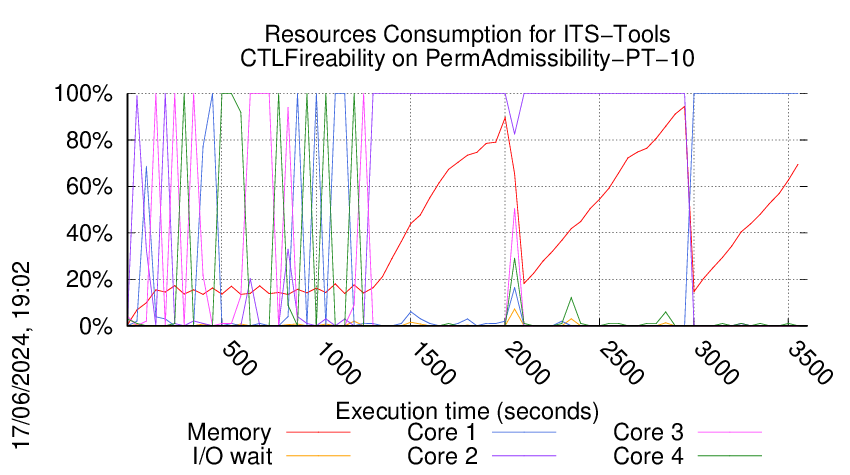The width and height of the screenshot is (850, 475).
Task: Click the 0% y-axis label
Action: 96,326
